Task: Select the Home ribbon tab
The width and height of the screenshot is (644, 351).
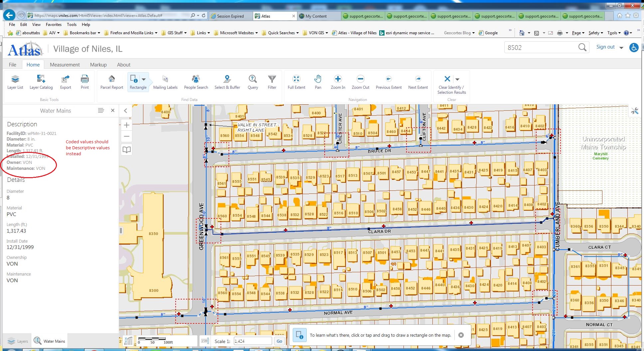Action: coord(33,65)
